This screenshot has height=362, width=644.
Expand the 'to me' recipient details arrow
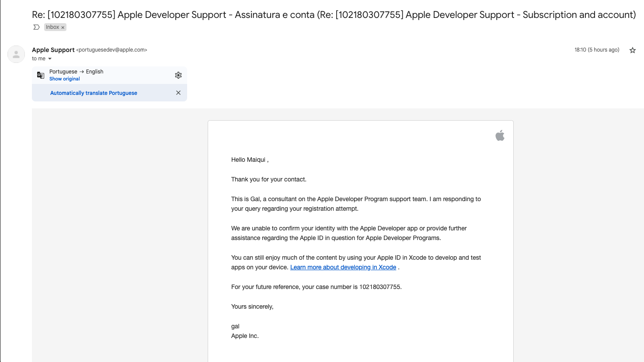click(50, 59)
